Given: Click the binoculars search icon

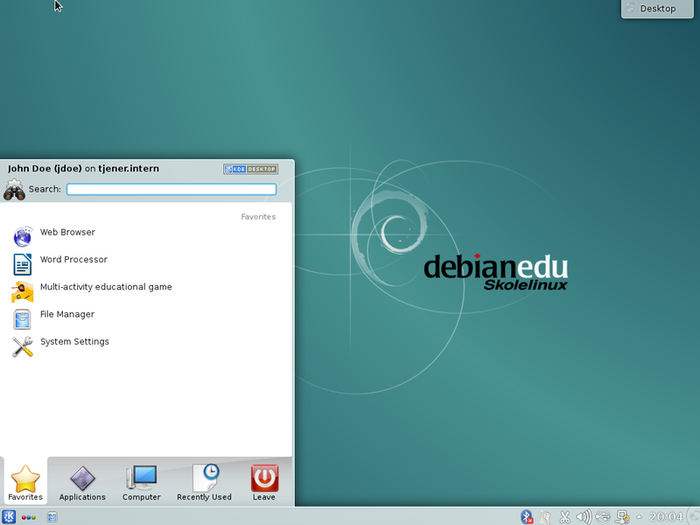Looking at the screenshot, I should click(x=14, y=190).
